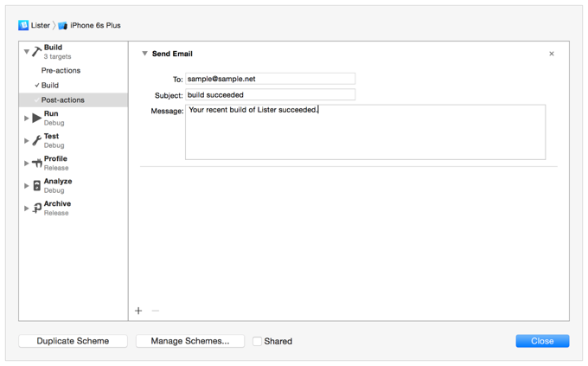Toggle the Shared checkbox
The width and height of the screenshot is (588, 366).
point(257,341)
